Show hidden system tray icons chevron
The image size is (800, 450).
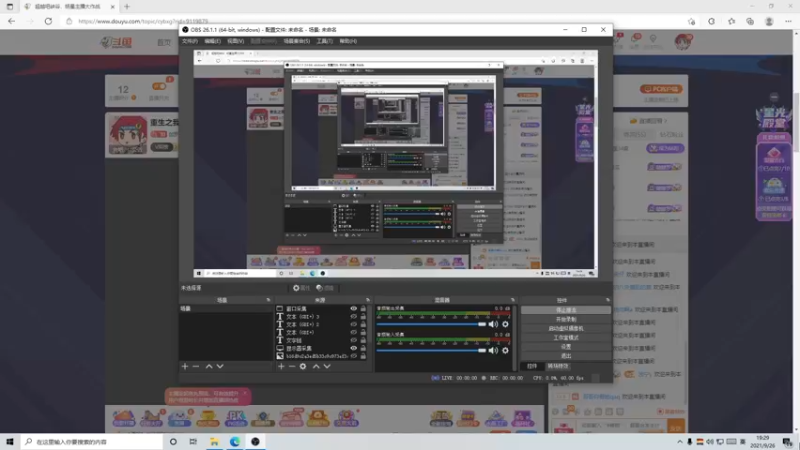tap(680, 442)
